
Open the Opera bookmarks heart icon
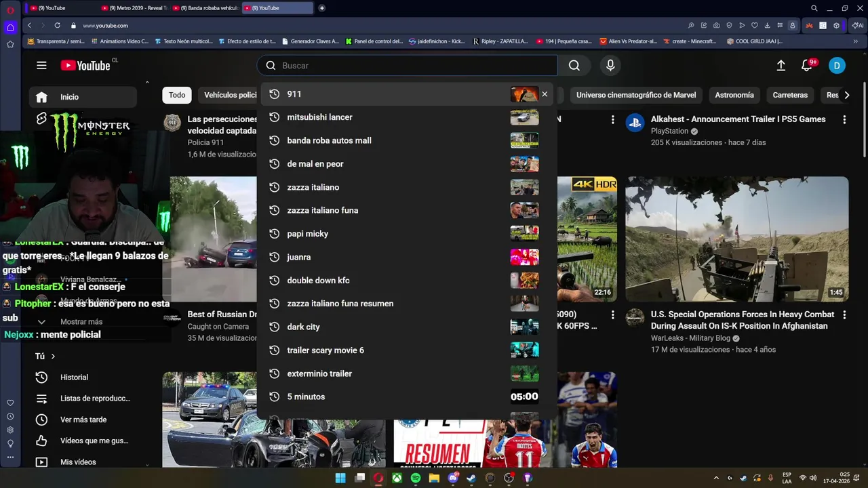[754, 25]
